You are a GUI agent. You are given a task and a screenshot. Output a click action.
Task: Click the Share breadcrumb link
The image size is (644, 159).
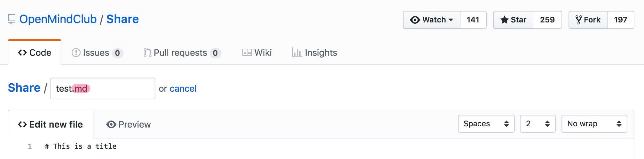click(x=24, y=88)
